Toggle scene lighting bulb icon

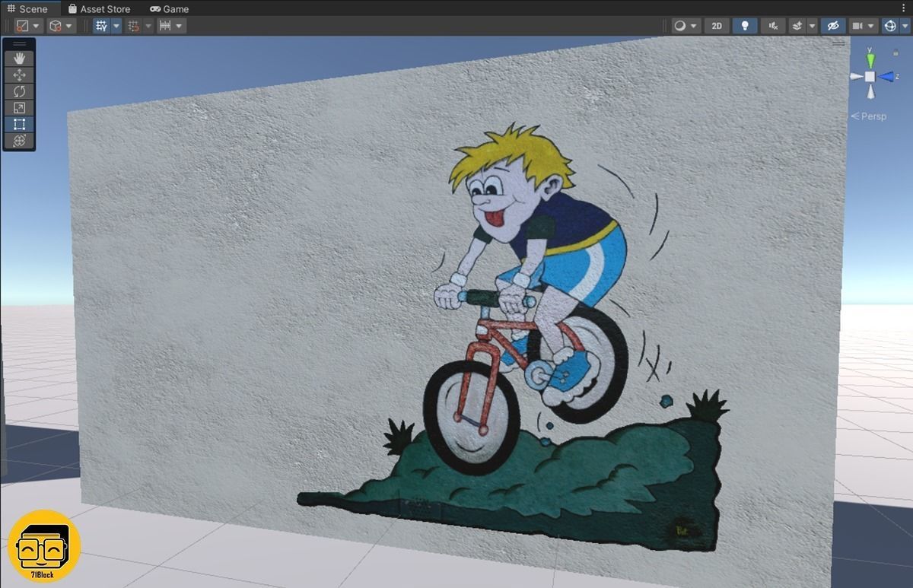(x=745, y=26)
